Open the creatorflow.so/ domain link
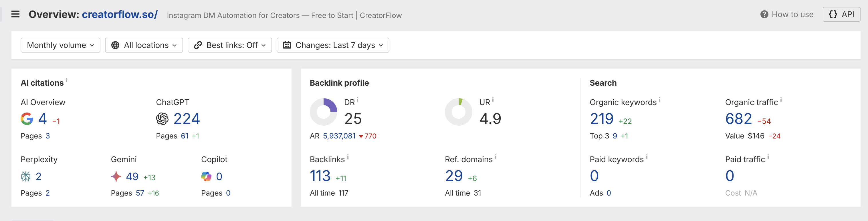Image resolution: width=868 pixels, height=221 pixels. [120, 15]
